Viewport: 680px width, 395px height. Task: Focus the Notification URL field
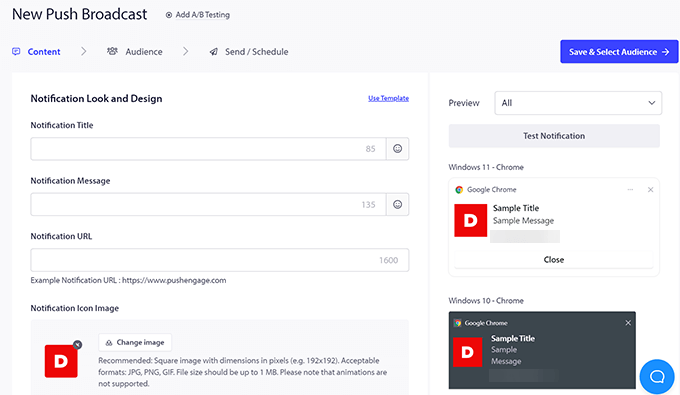coord(219,260)
